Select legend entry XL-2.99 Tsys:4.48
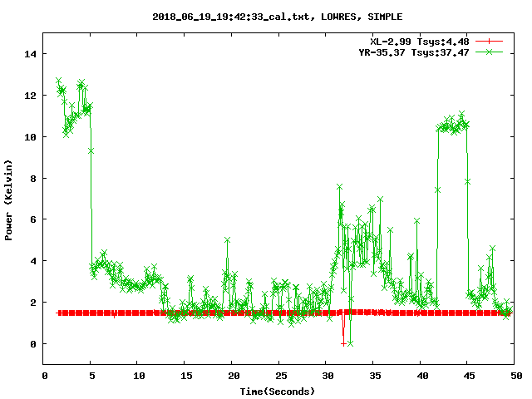Screen dimensions: 532x399 (419, 42)
